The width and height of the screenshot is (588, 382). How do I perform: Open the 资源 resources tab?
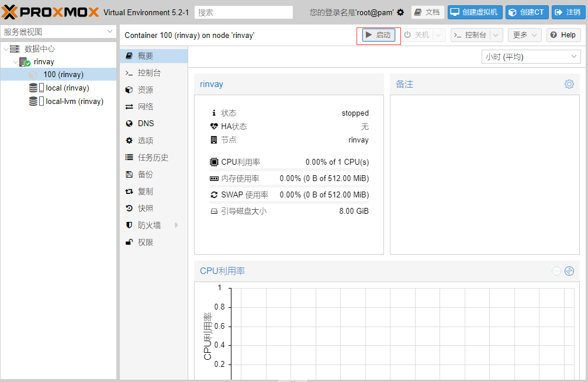154,89
